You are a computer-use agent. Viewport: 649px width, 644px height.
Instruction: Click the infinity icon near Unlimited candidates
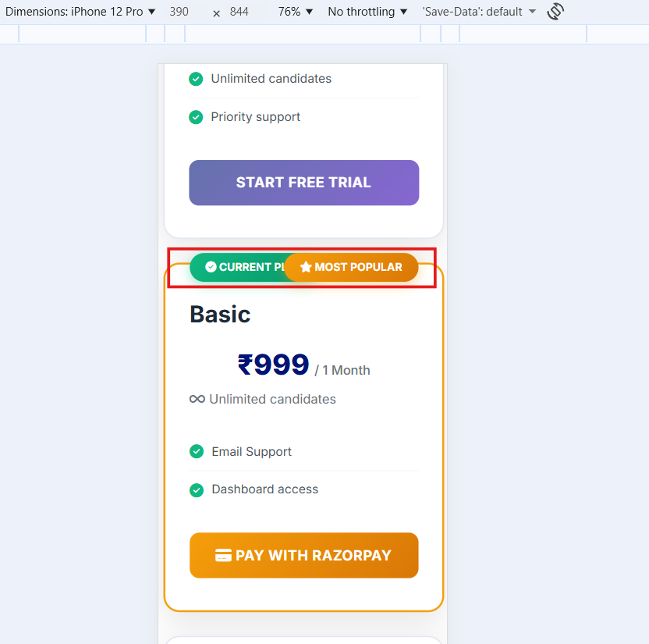(x=197, y=399)
